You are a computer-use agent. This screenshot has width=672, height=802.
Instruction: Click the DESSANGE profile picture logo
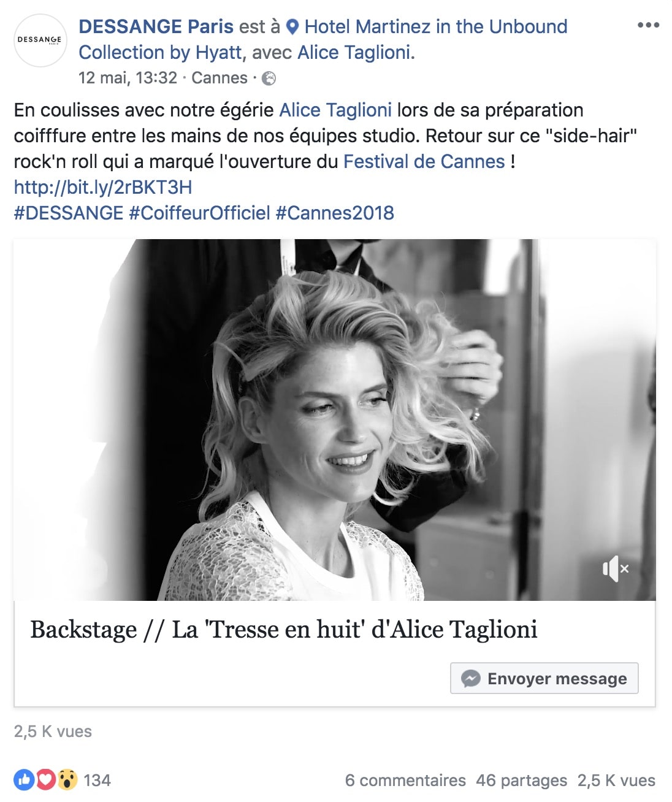point(40,40)
